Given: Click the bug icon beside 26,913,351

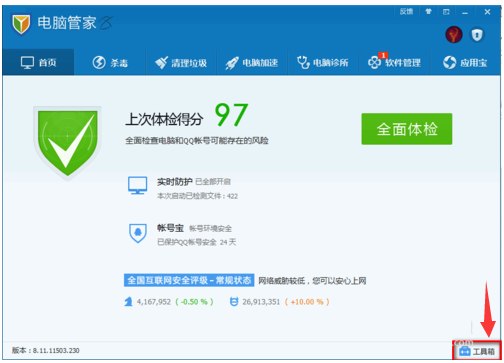Looking at the screenshot, I should (234, 302).
